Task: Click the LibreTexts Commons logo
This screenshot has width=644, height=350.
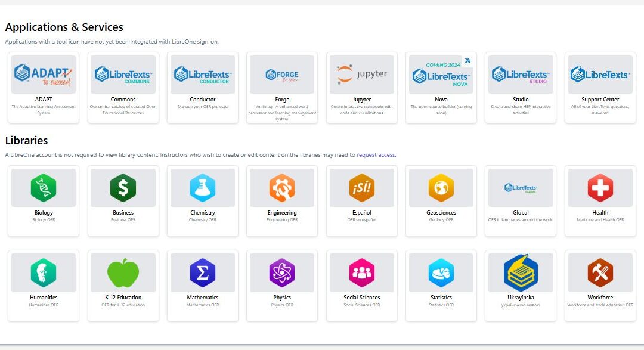Action: click(x=123, y=75)
